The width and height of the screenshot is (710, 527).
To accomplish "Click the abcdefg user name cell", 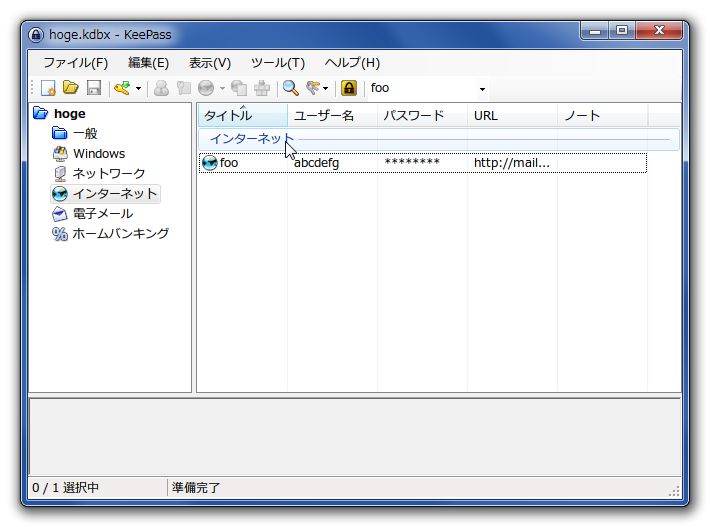I will [316, 163].
